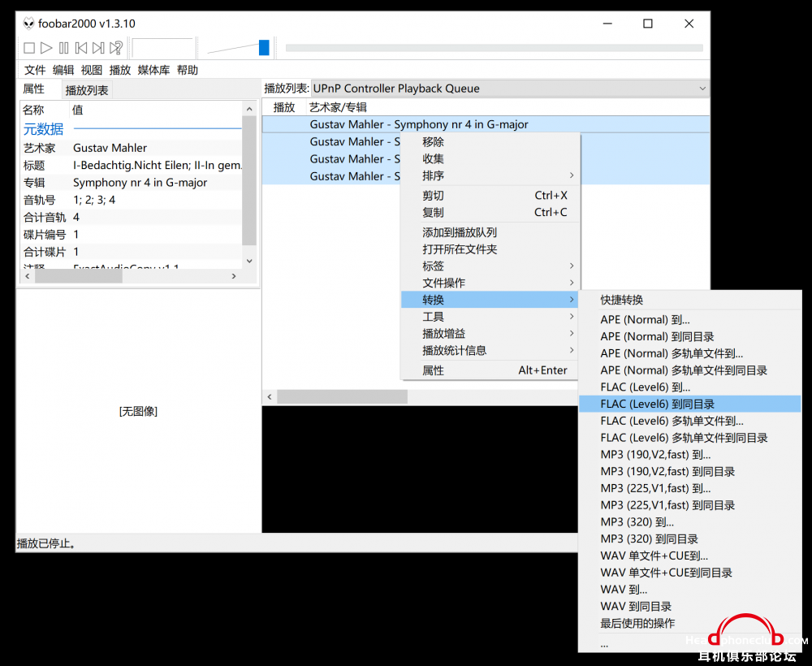Select APE (Normal) 到同目录 option
812x666 pixels.
coord(689,336)
